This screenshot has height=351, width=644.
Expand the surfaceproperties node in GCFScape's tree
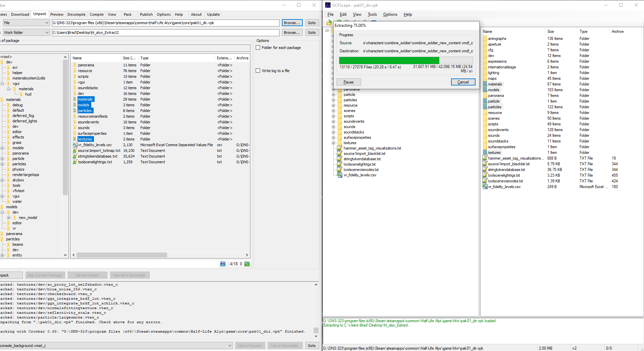point(334,137)
